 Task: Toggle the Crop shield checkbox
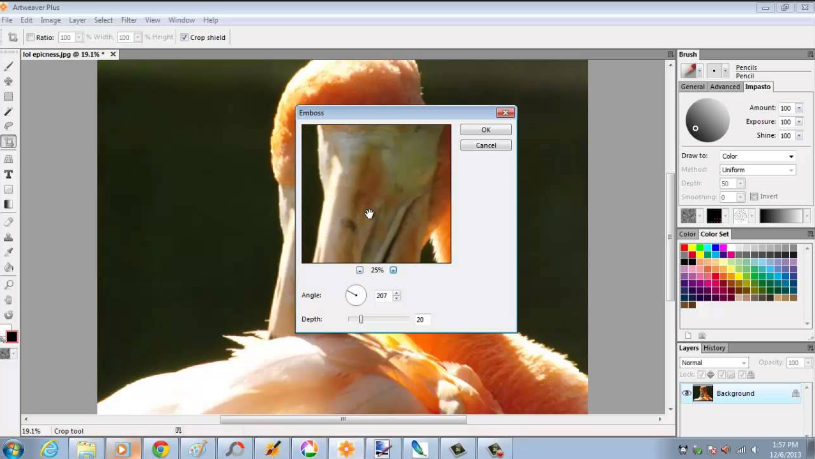184,37
